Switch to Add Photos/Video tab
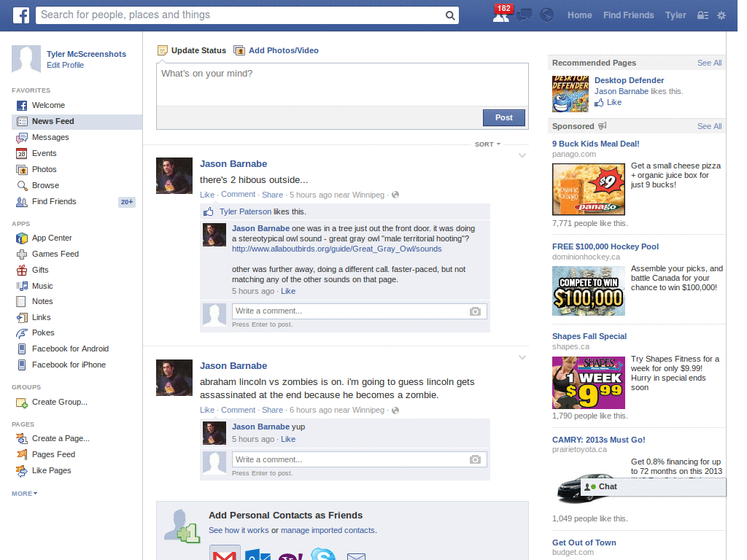The height and width of the screenshot is (560, 747). [276, 50]
